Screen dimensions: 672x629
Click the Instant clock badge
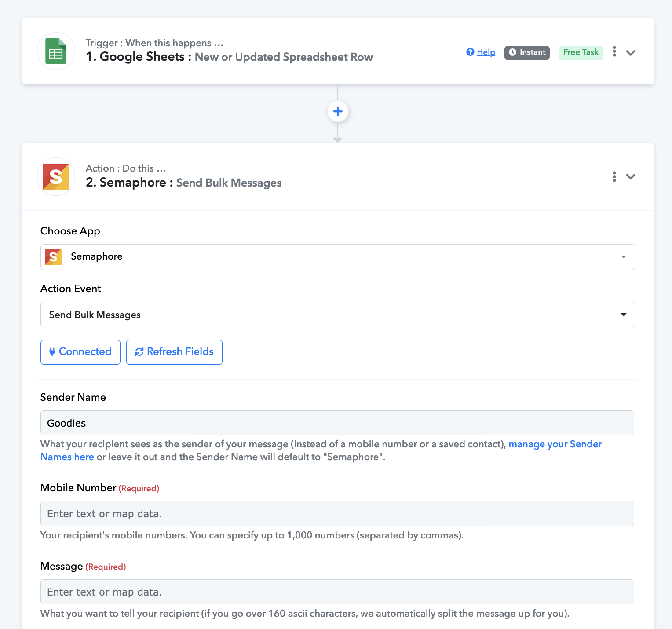pos(527,52)
